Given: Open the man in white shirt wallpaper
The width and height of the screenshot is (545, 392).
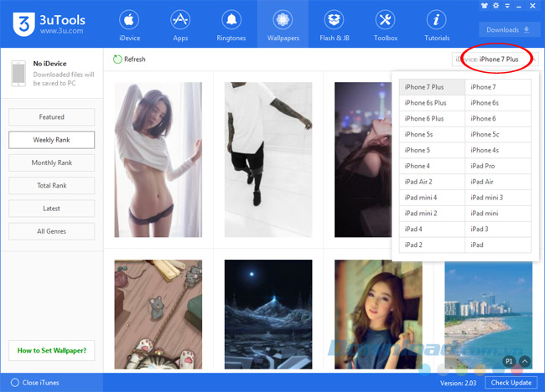Looking at the screenshot, I should coord(268,160).
